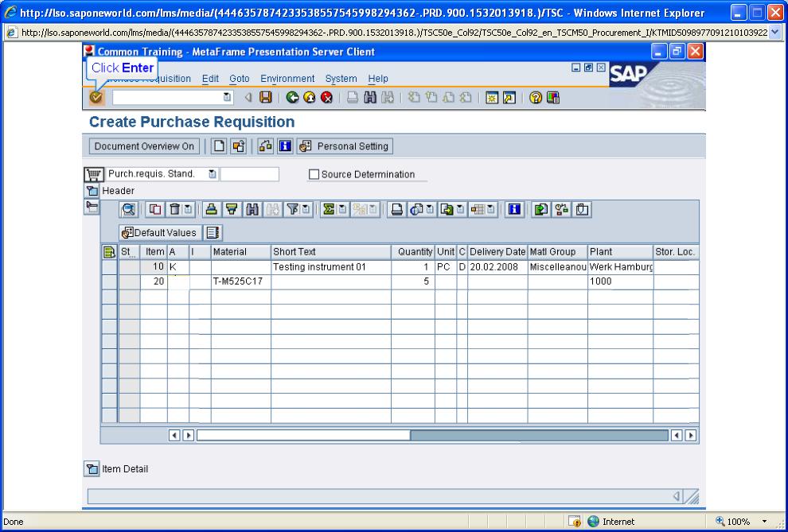
Task: Click the Details magnifier icon in item toolbar
Action: point(129,209)
